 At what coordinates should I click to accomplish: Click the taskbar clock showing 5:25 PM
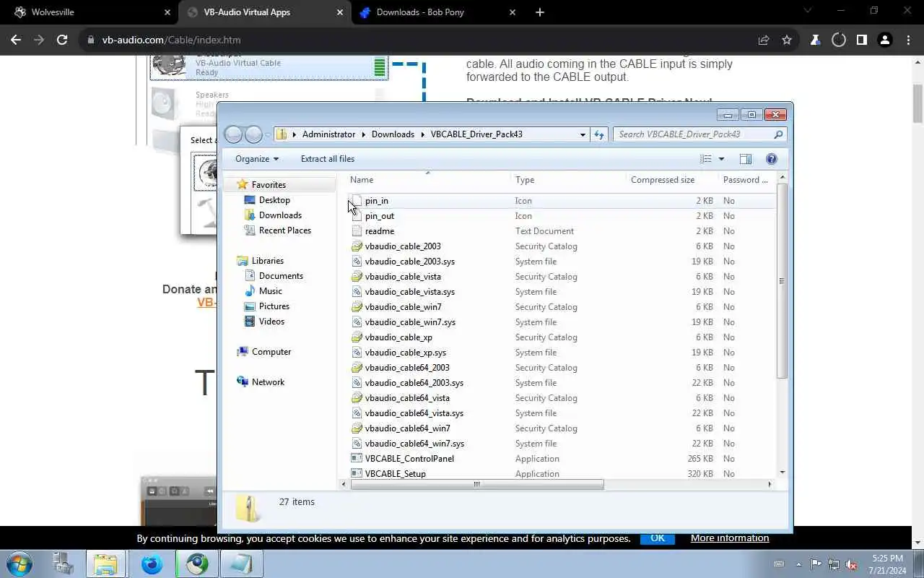887,564
